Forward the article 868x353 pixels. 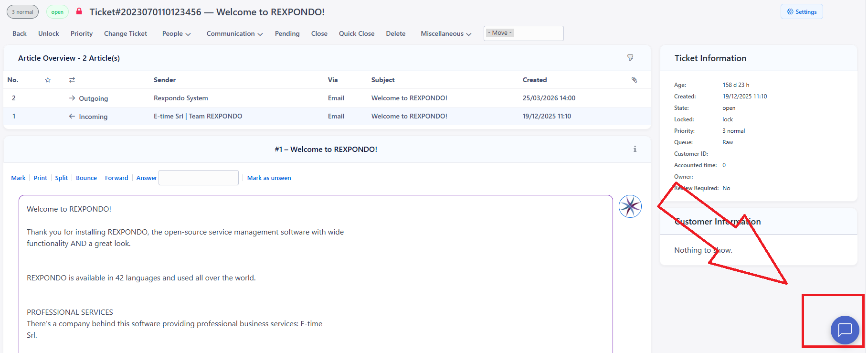[x=116, y=178]
